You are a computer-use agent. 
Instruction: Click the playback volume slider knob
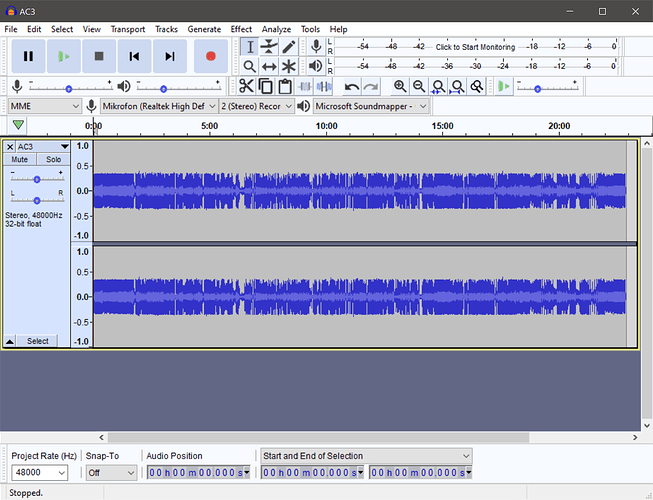[164, 89]
